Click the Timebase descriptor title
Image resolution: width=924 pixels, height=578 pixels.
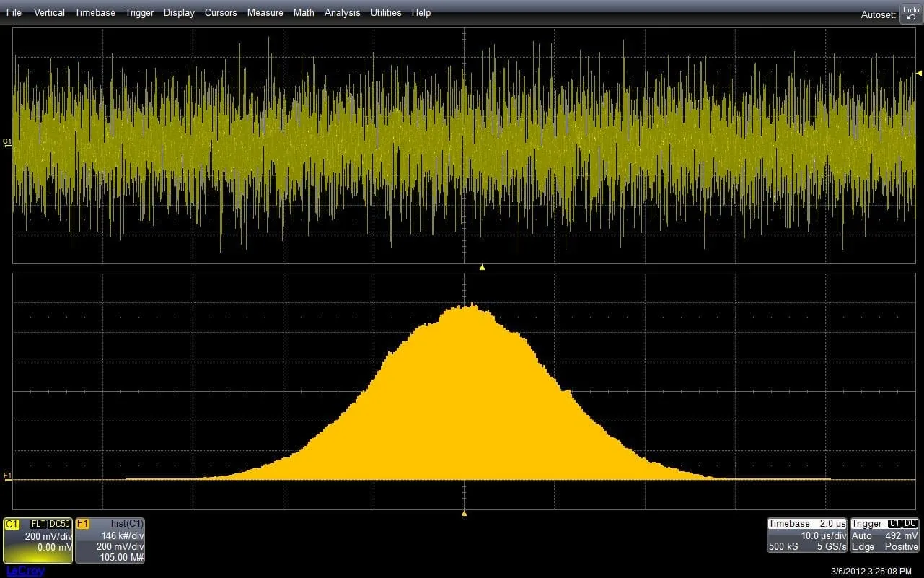point(789,524)
